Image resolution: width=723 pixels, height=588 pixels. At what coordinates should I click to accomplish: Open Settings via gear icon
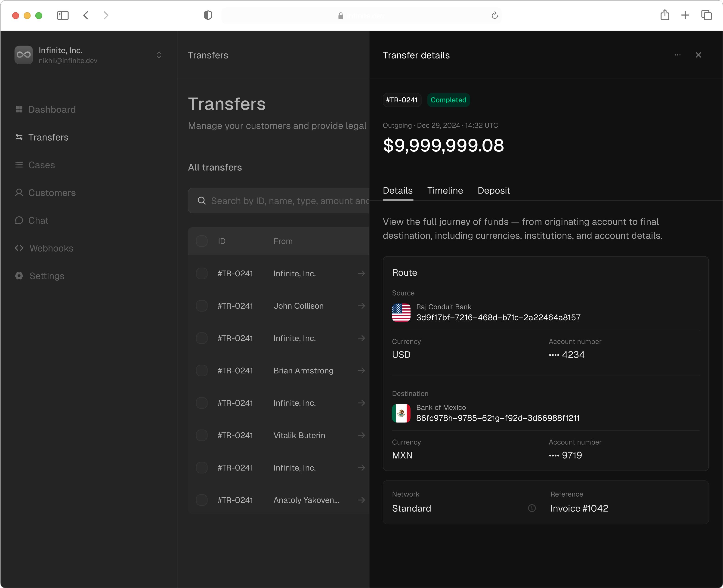pos(19,276)
